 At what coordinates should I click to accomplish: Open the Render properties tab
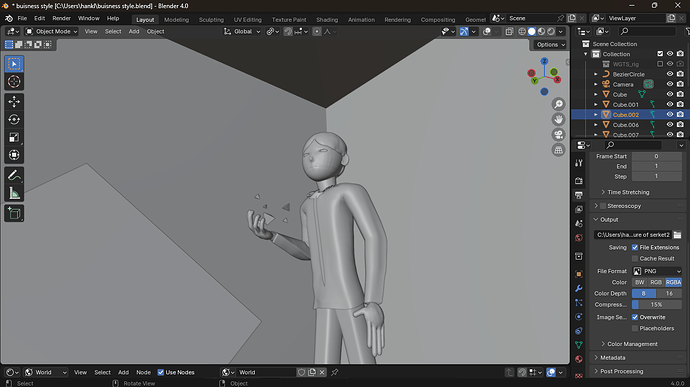579,181
